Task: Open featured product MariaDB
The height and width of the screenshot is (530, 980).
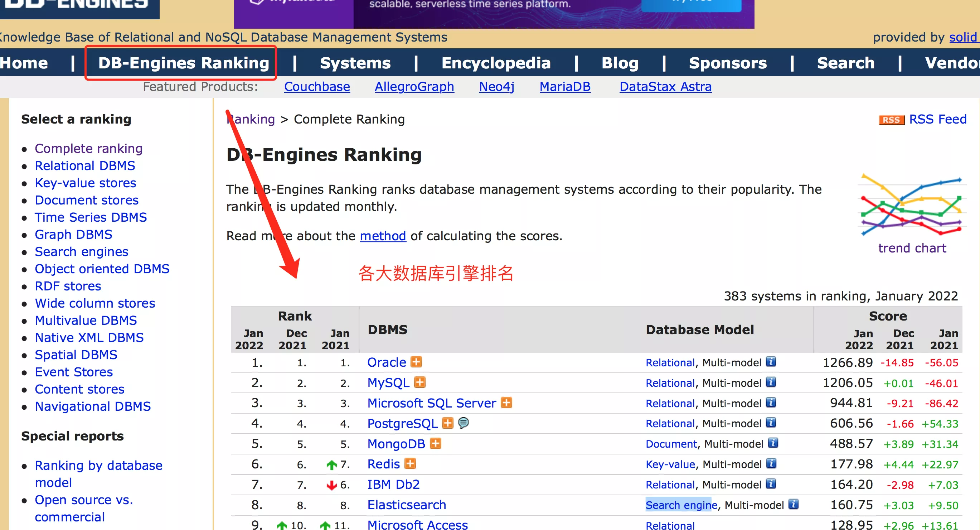Action: tap(565, 87)
